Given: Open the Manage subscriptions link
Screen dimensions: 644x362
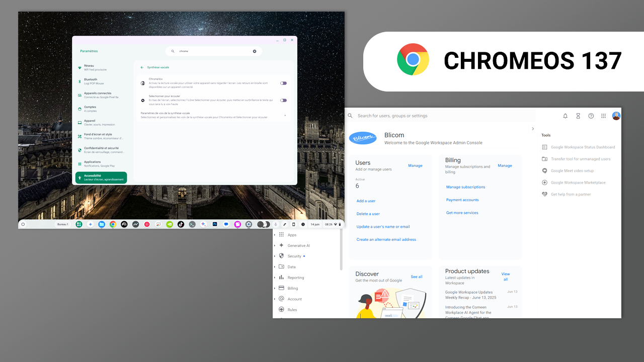Looking at the screenshot, I should pyautogui.click(x=465, y=187).
